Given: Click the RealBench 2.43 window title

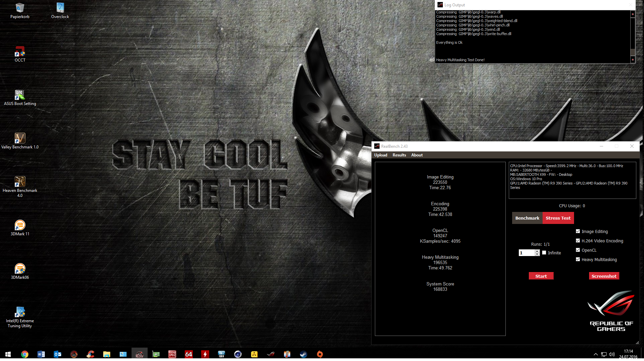Looking at the screenshot, I should coord(394,146).
